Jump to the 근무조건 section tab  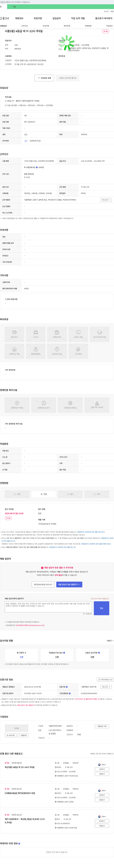point(25,26)
